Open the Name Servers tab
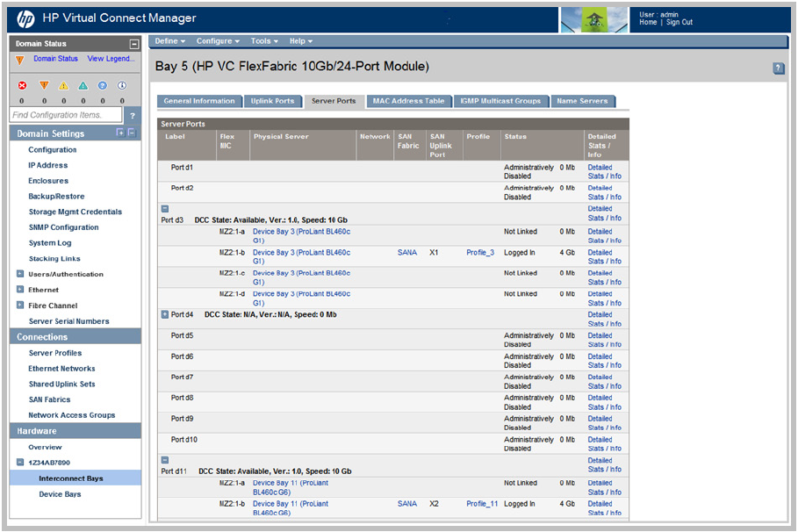This screenshot has width=798, height=532. point(582,101)
